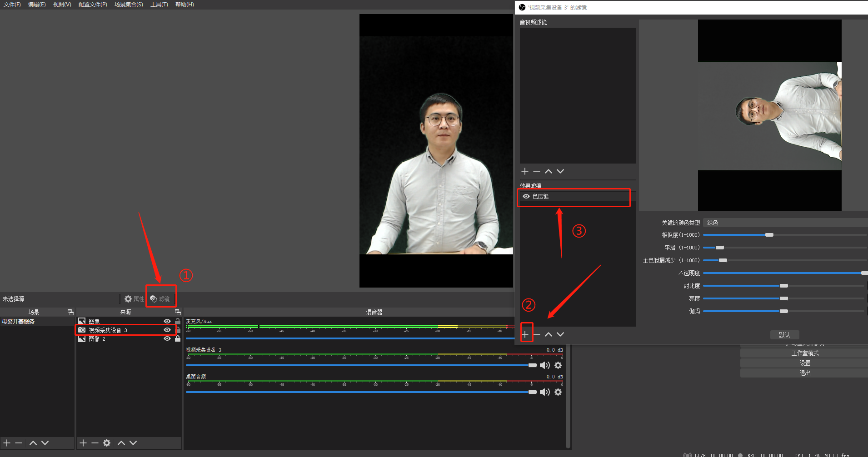Remove the audio/video filter with minus icon
This screenshot has width=868, height=457.
537,171
